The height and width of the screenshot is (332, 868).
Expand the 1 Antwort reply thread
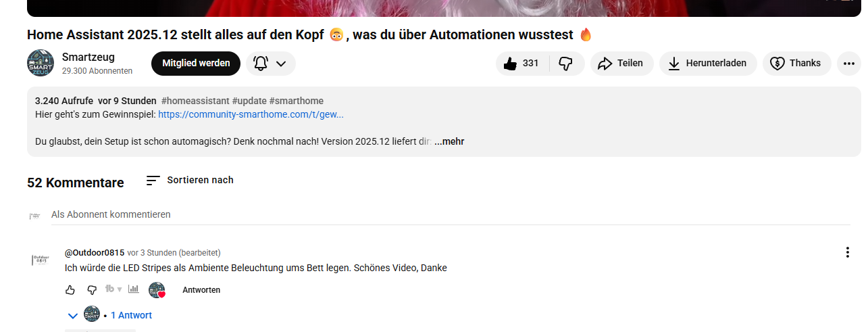click(131, 315)
